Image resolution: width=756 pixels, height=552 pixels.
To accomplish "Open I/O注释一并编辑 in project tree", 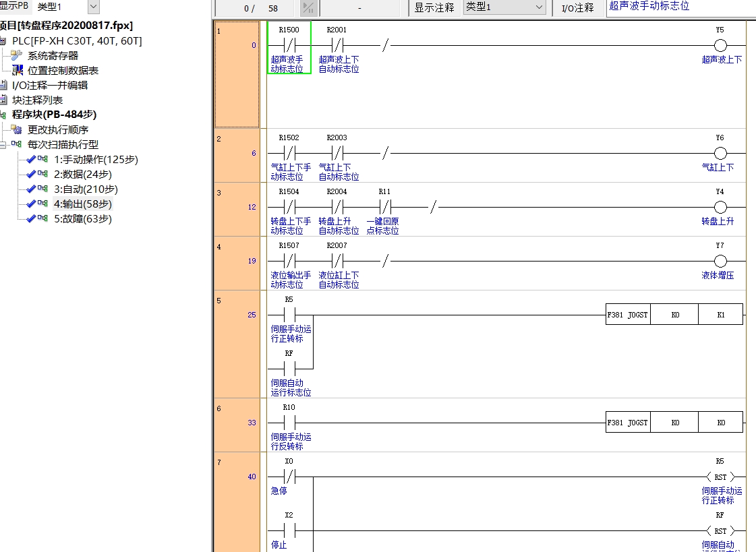I will click(50, 85).
